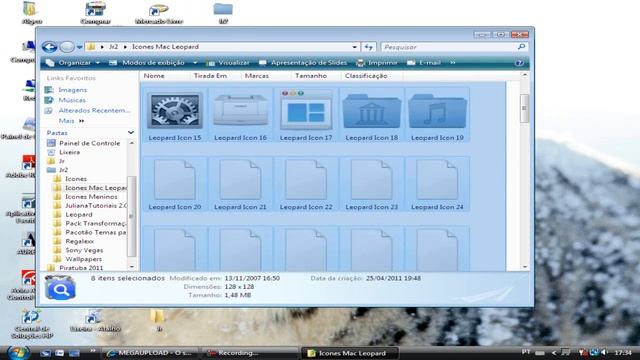
Task: Open the Windows Start orb
Action: (x=18, y=352)
